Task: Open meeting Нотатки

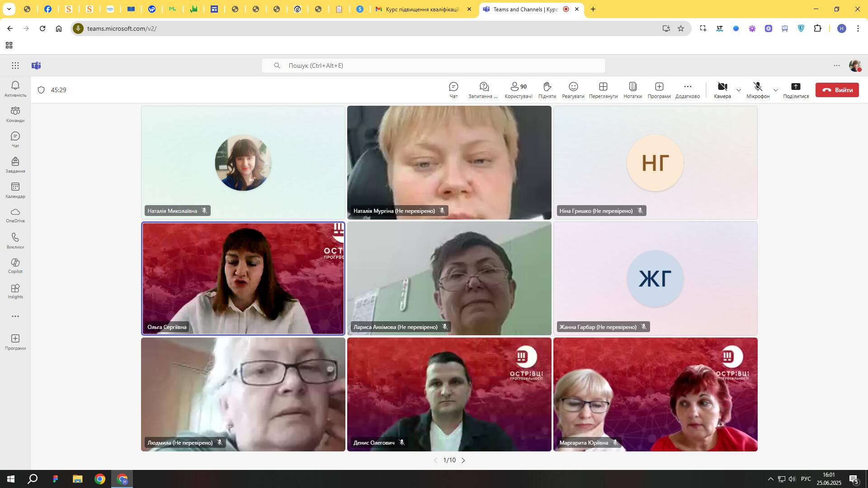Action: point(632,90)
